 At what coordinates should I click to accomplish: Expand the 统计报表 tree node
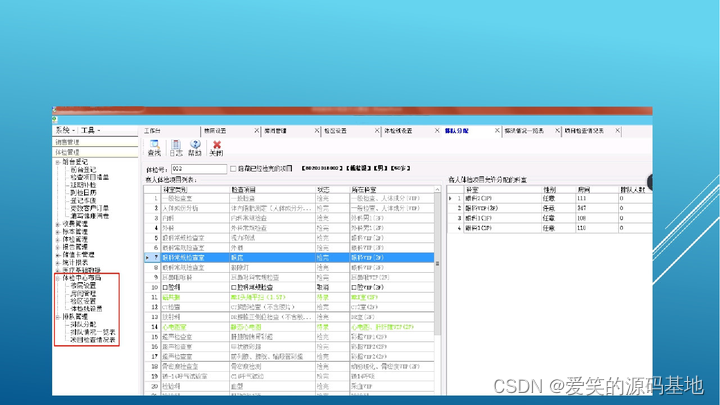coord(58,263)
